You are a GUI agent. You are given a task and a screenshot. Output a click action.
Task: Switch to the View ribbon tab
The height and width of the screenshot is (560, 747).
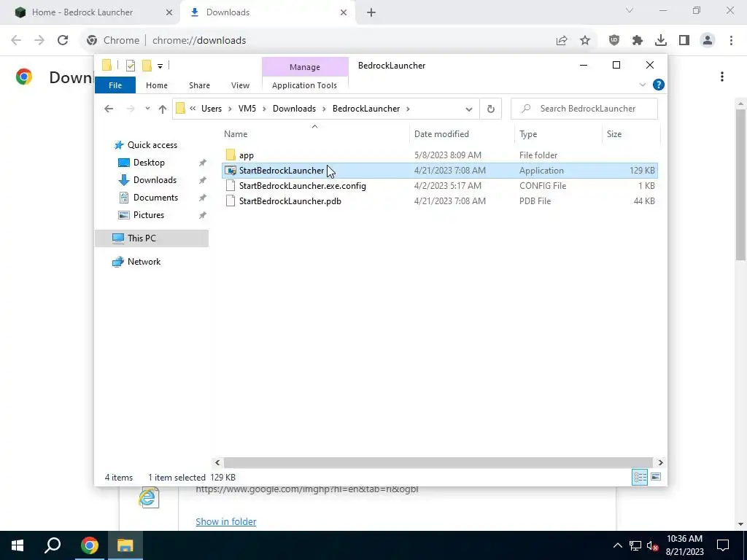point(240,85)
